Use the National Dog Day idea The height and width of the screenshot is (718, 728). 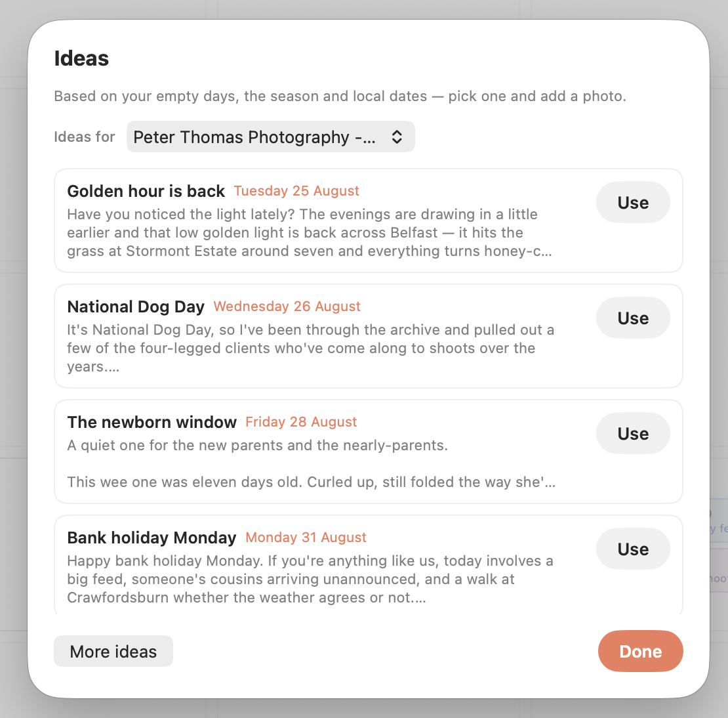click(x=633, y=318)
